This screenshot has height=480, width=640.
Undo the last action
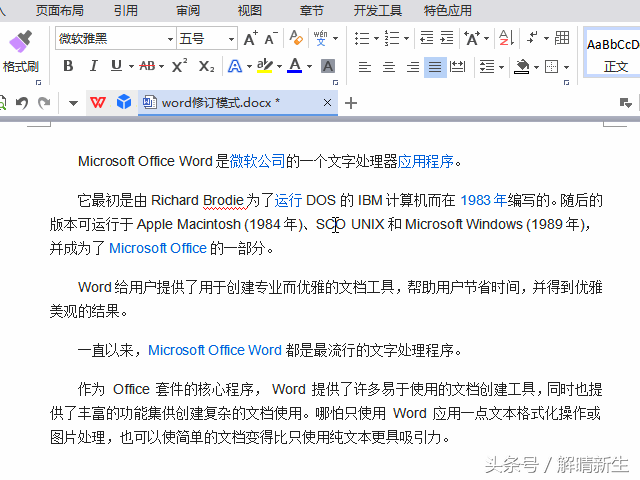click(x=22, y=103)
